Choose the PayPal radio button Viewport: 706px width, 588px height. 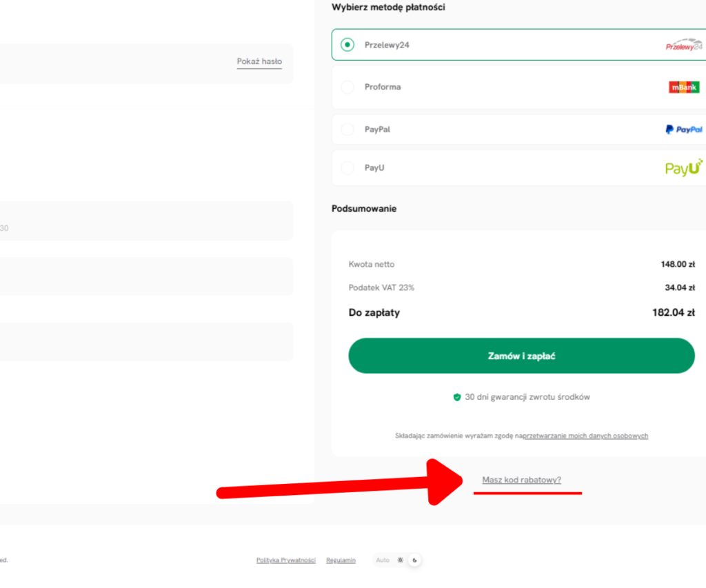click(347, 129)
